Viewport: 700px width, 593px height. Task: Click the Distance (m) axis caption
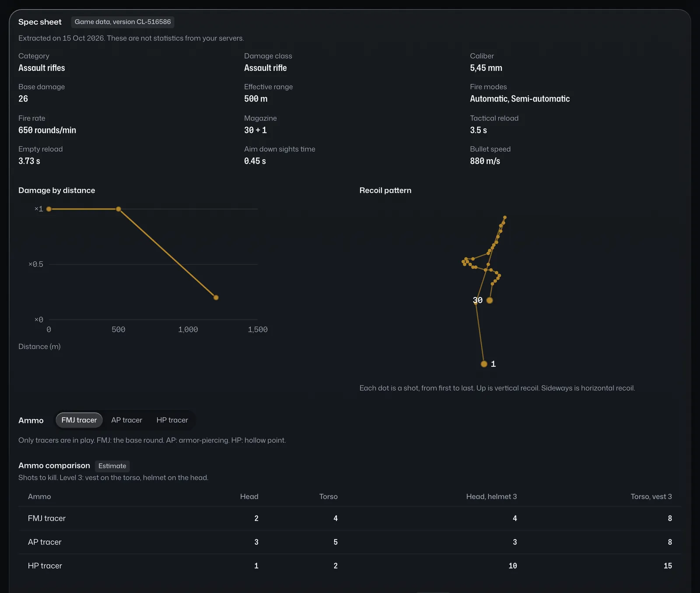39,346
